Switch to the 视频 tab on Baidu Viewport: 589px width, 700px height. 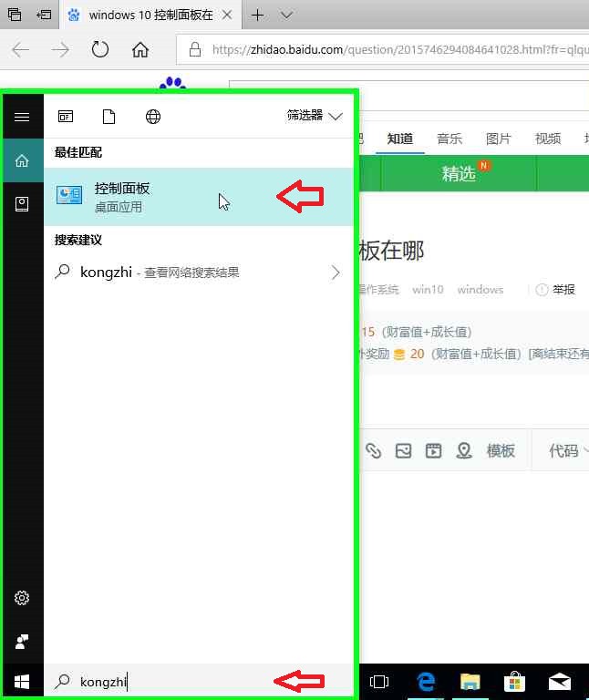click(548, 139)
